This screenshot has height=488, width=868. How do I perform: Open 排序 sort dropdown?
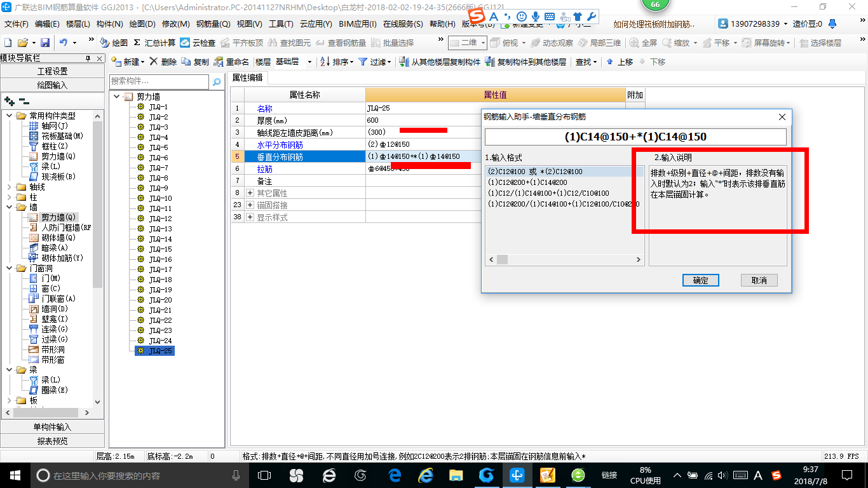[337, 62]
